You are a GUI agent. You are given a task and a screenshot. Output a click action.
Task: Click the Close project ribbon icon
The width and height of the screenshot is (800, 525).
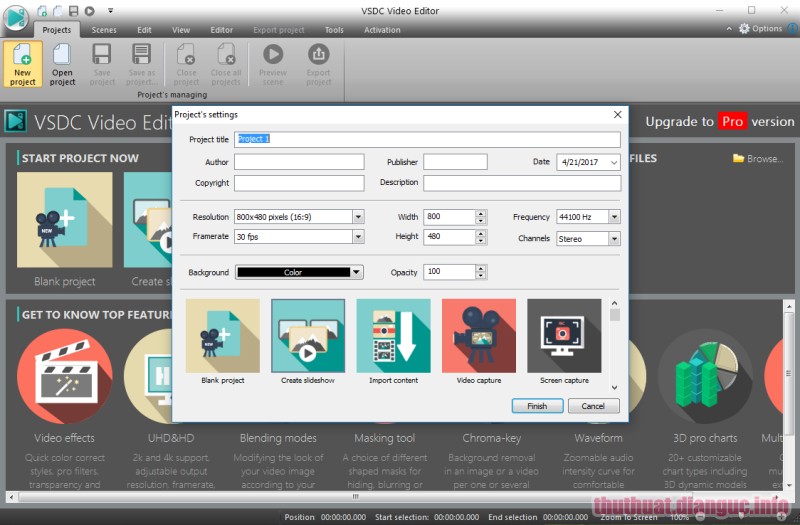186,64
